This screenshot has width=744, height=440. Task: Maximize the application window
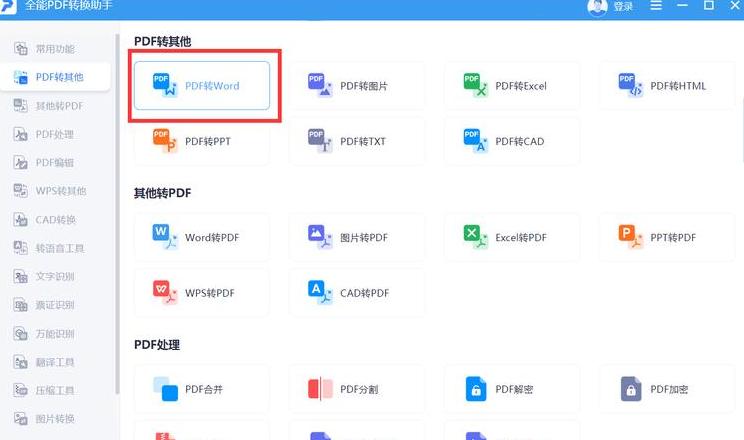coord(708,5)
